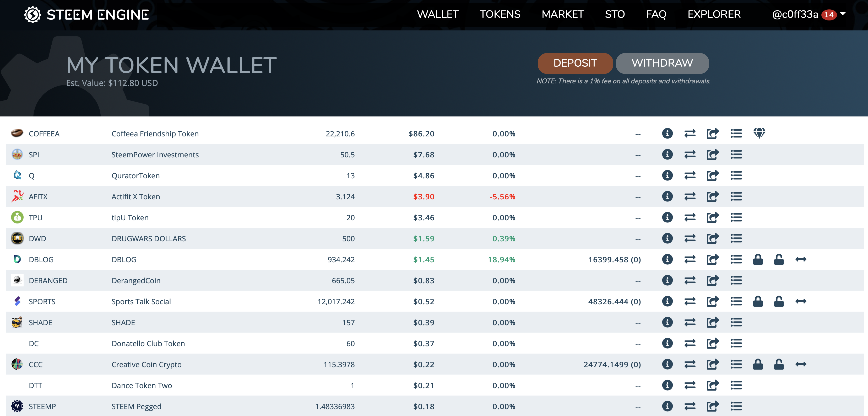Show info for DC token
The image size is (868, 416).
[667, 343]
